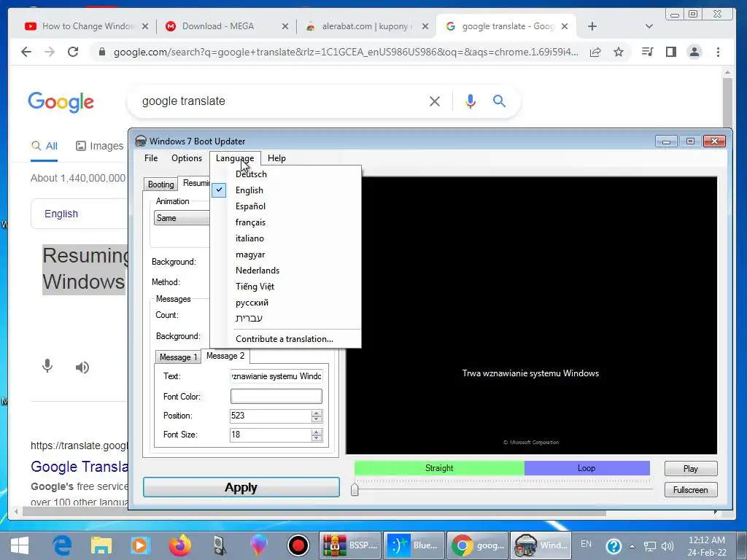Open the File menu in Boot Updater

(x=151, y=158)
